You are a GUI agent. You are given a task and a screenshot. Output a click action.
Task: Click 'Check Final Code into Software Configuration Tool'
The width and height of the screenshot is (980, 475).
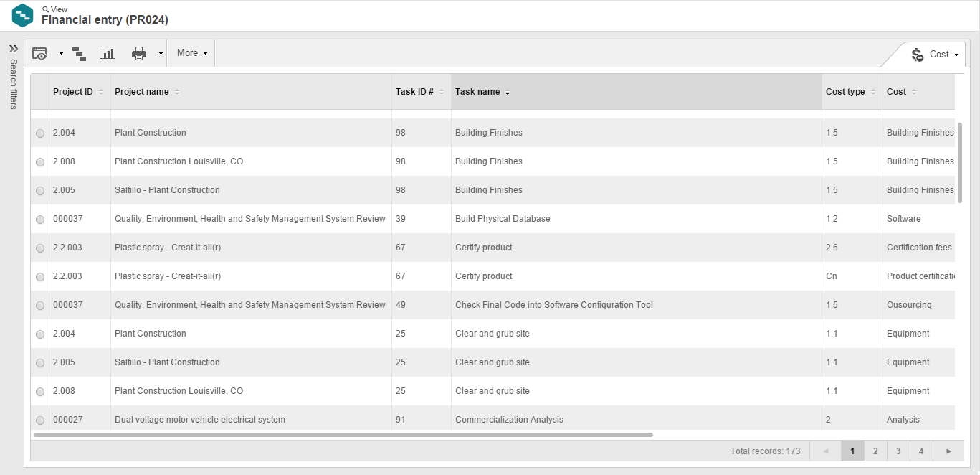(554, 305)
